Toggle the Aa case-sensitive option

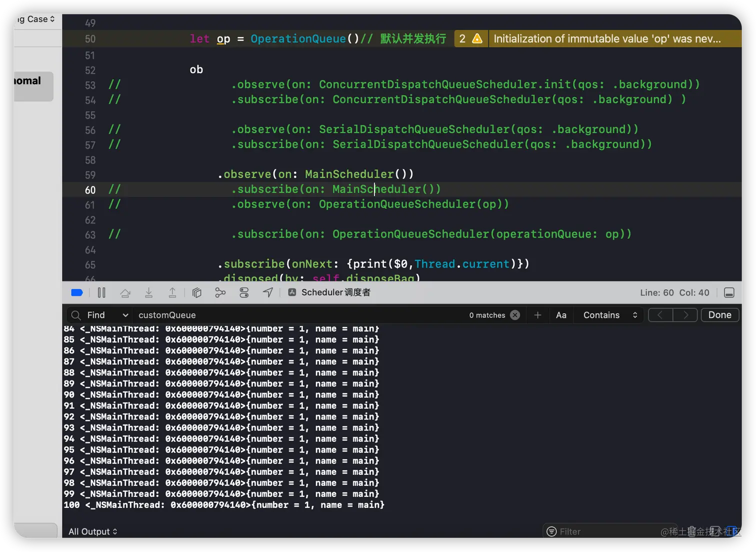click(561, 315)
